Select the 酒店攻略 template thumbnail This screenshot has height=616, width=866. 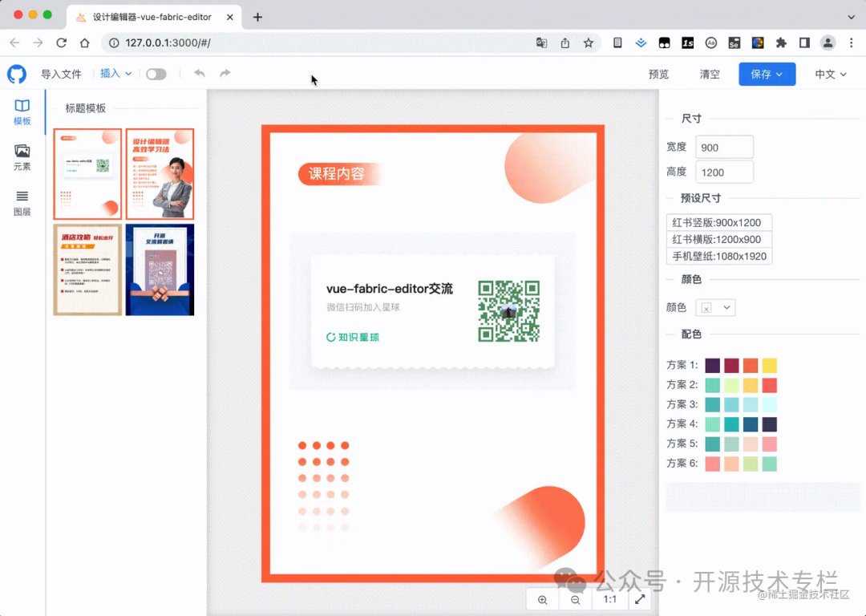pyautogui.click(x=87, y=269)
